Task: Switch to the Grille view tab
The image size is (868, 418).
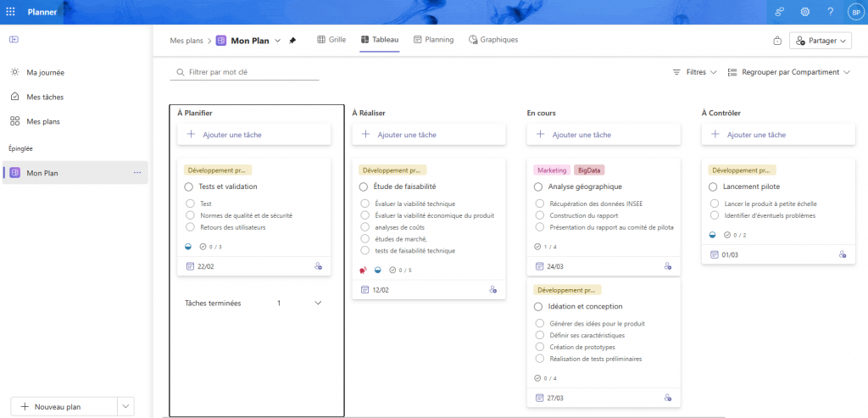Action: point(331,40)
